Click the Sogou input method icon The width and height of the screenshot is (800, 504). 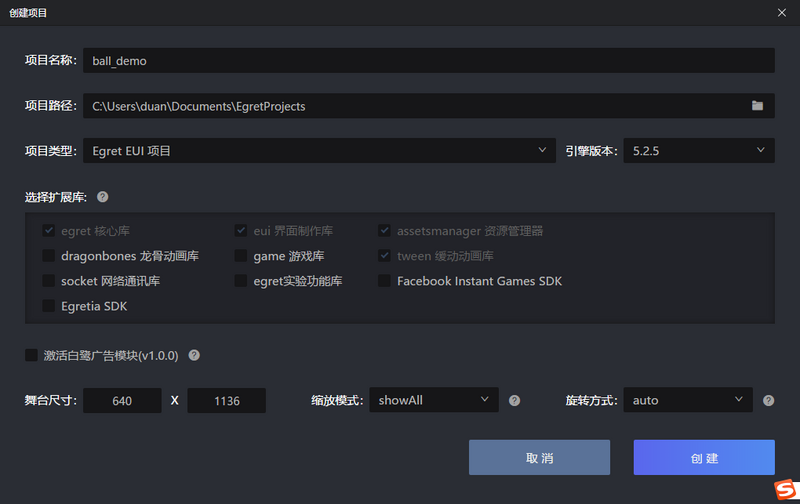(x=786, y=490)
